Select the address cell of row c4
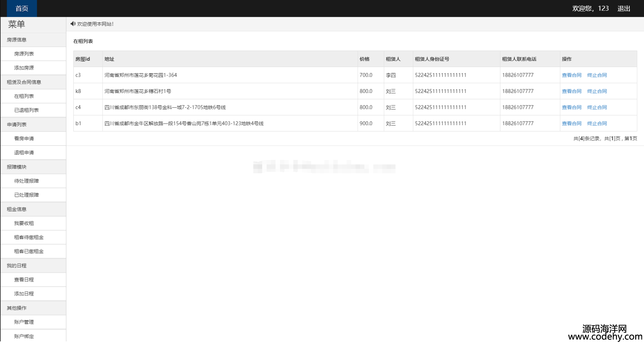The image size is (644, 344). click(230, 107)
